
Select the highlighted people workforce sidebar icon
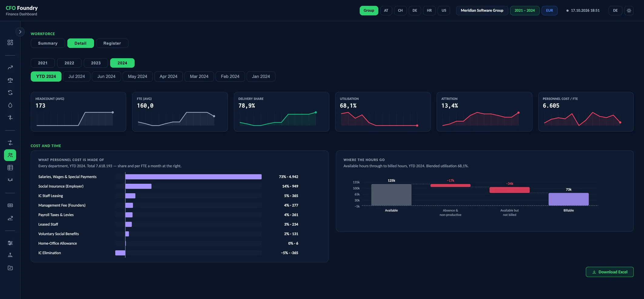[x=10, y=155]
